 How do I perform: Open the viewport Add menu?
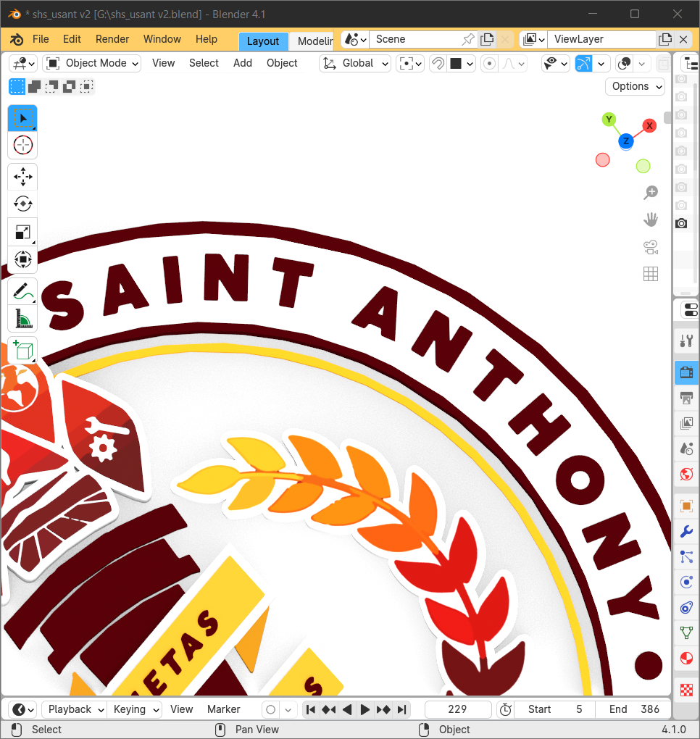tap(243, 63)
